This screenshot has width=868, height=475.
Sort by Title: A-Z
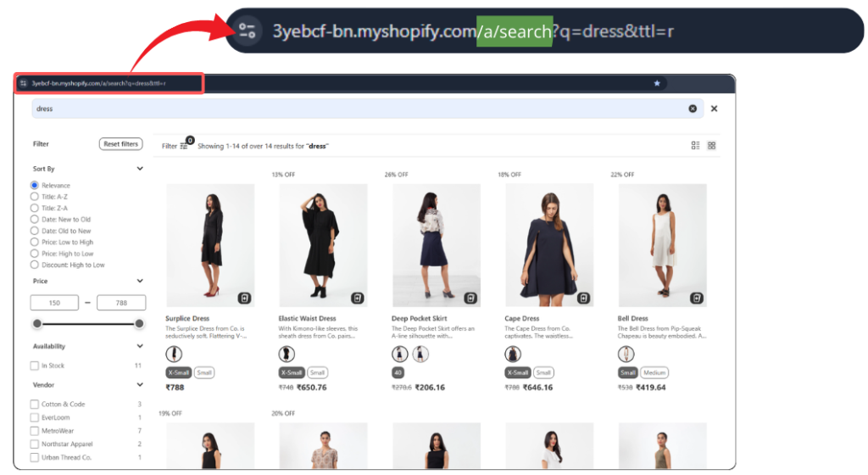tap(34, 197)
